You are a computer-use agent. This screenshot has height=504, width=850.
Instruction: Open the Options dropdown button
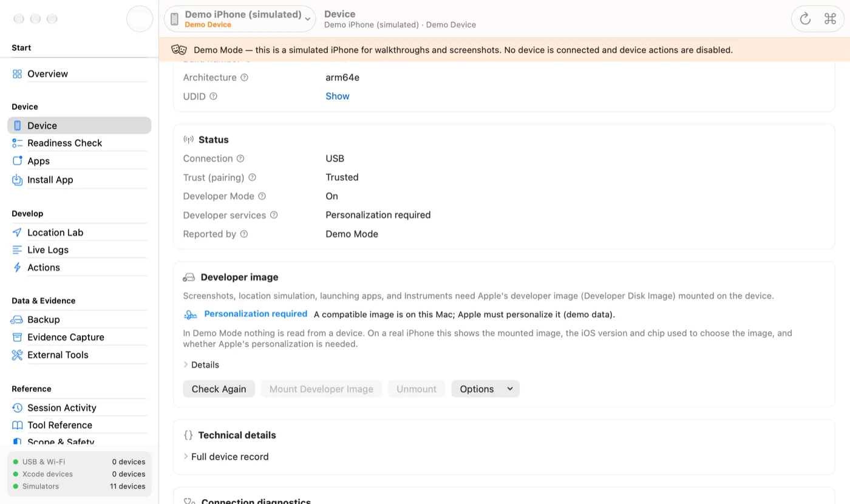[485, 389]
